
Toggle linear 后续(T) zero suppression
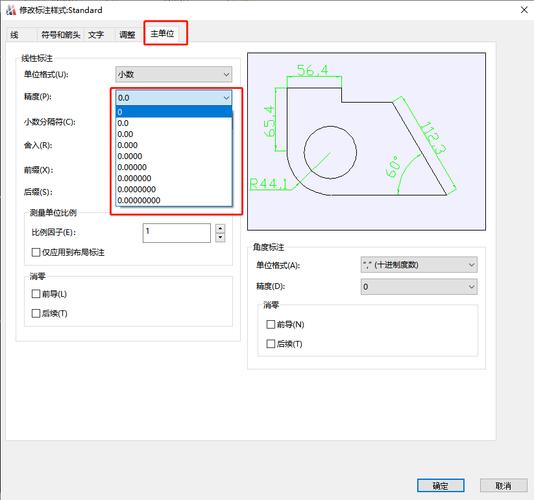pos(49,313)
